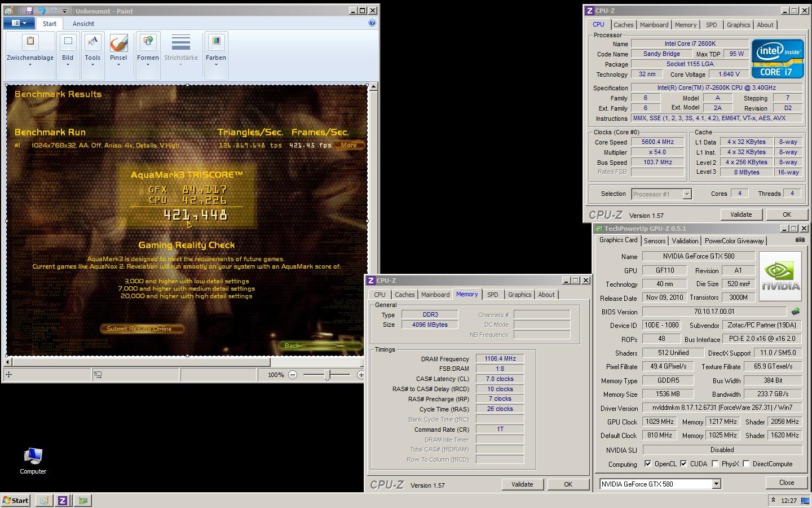Click OK in the upper CPU-Z window
Viewport: 812px width, 508px height.
787,214
